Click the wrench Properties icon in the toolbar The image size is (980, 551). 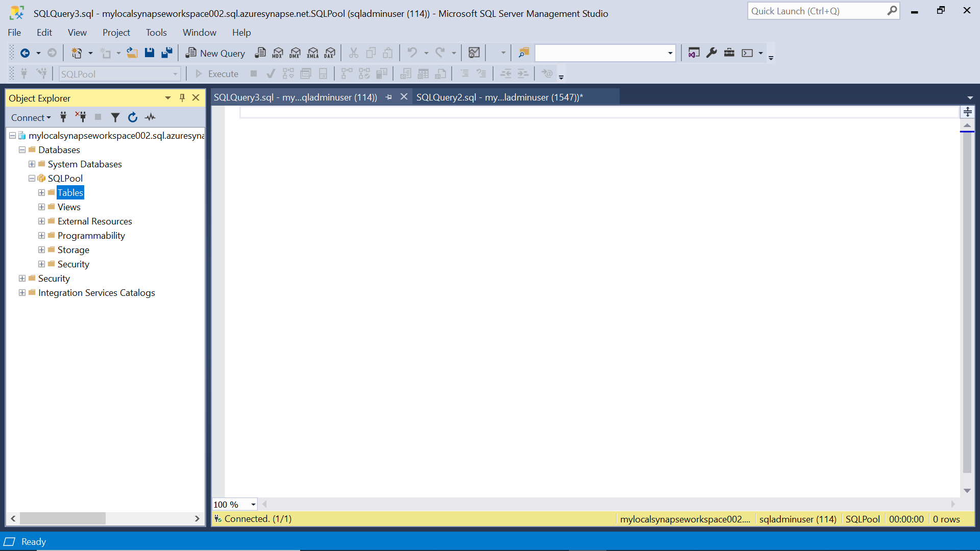pyautogui.click(x=712, y=53)
